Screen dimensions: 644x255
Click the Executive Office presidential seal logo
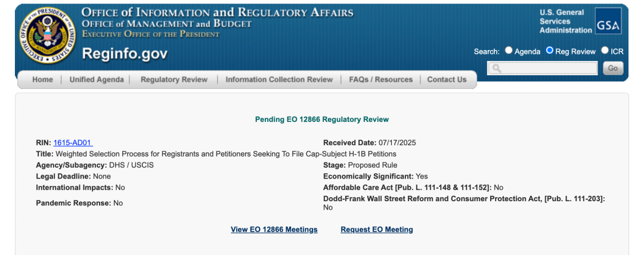tap(48, 35)
